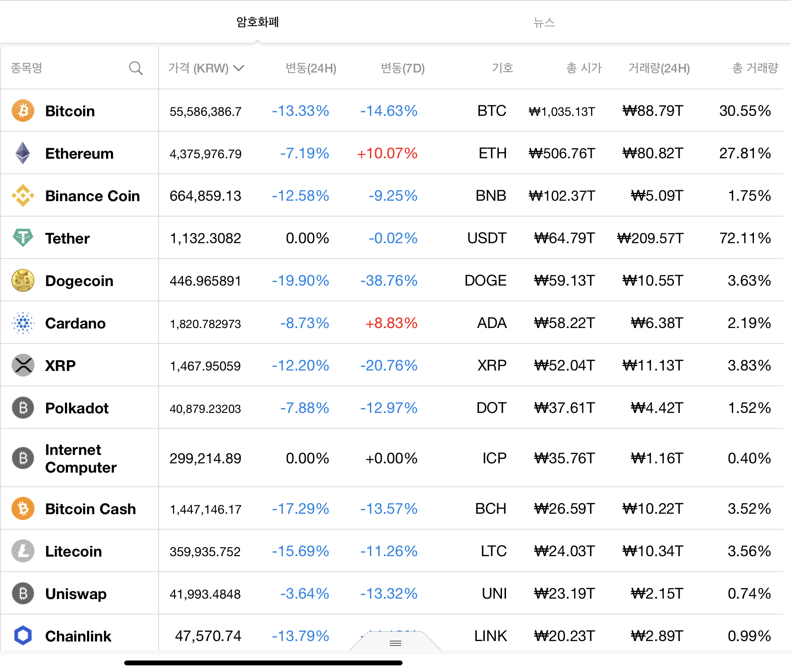Tap the Tether green logo icon
Image resolution: width=791 pixels, height=672 pixels.
click(x=23, y=238)
